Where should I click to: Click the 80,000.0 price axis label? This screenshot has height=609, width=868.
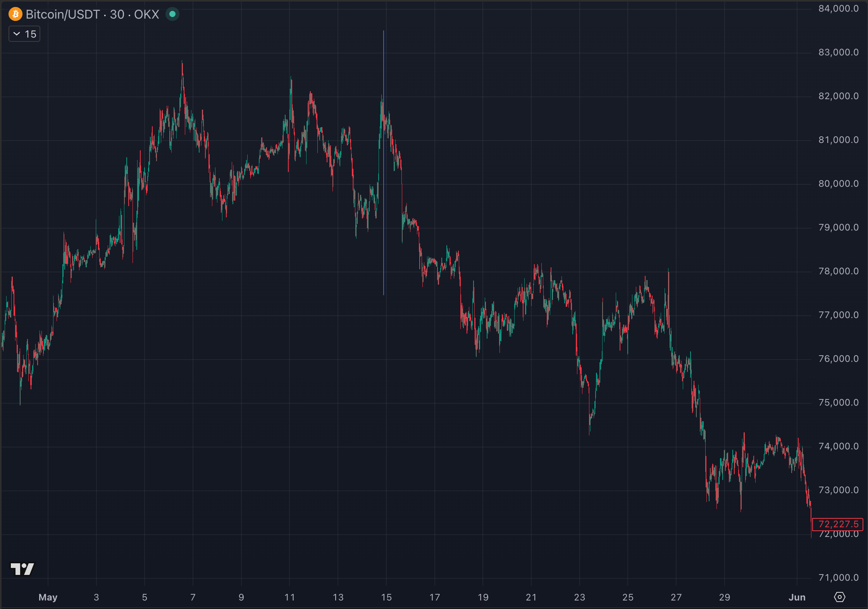coord(839,184)
